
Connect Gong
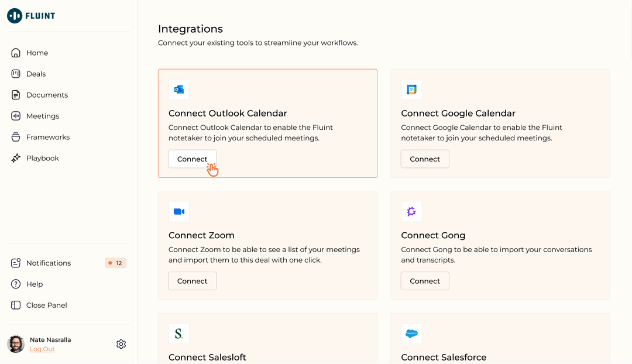point(425,281)
